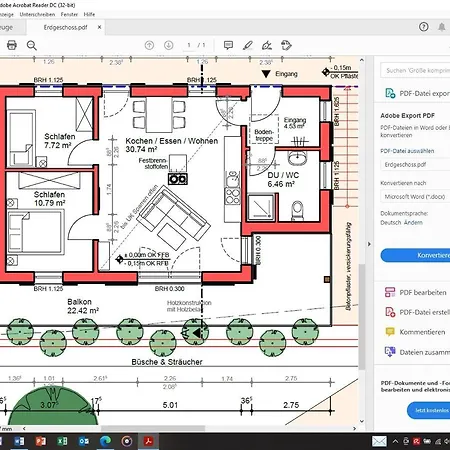Click 'Schlafen 7.72 m²' room label
This screenshot has width=450, height=450.
pos(59,141)
